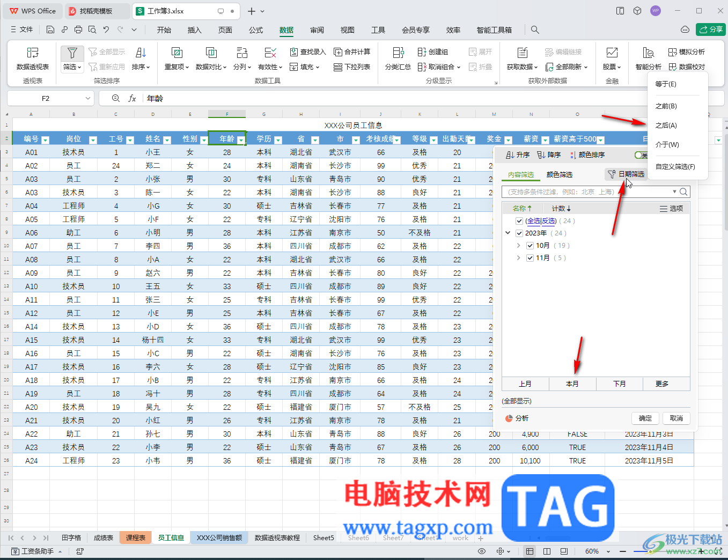Uncheck the 10月 checkbox

530,246
